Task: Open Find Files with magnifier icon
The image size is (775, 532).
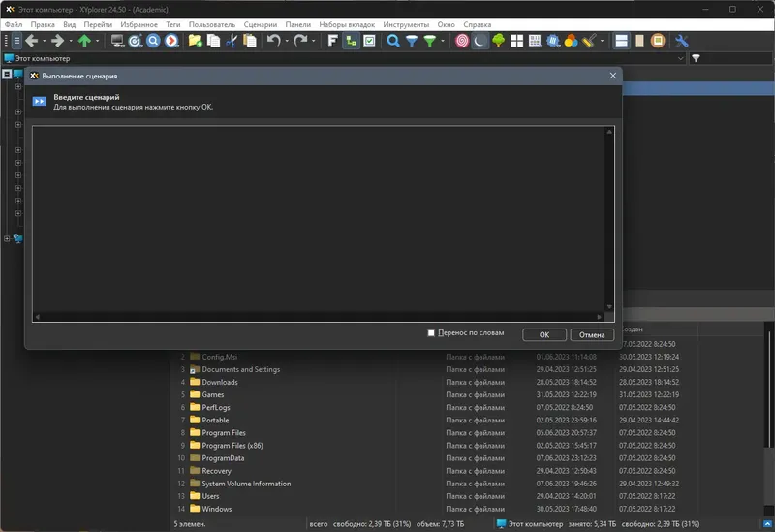Action: point(393,41)
